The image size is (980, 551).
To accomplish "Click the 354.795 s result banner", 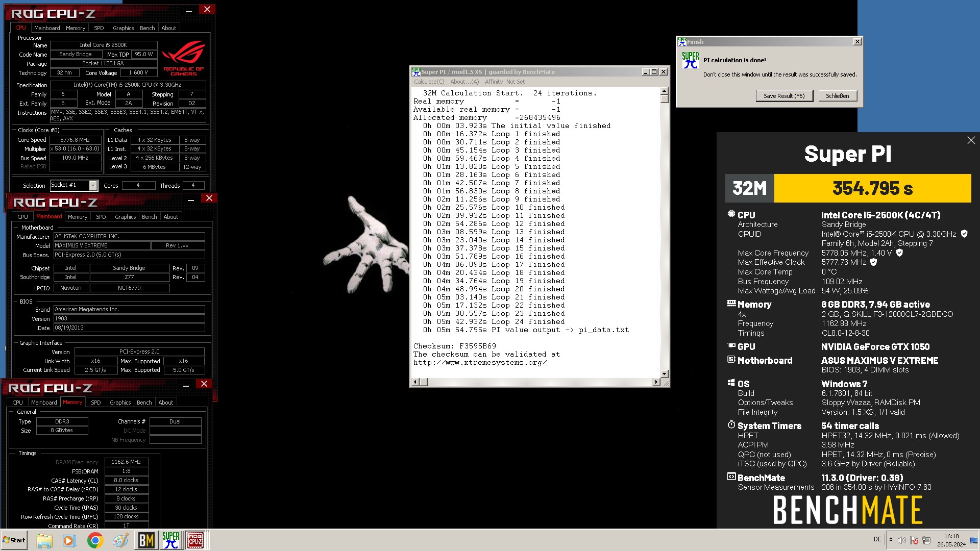I will (x=872, y=188).
